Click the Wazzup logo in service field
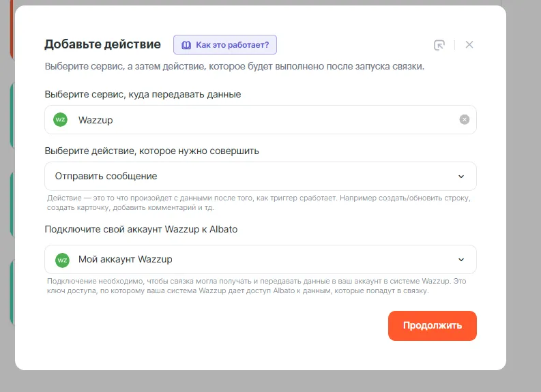The image size is (541, 392). [61, 120]
